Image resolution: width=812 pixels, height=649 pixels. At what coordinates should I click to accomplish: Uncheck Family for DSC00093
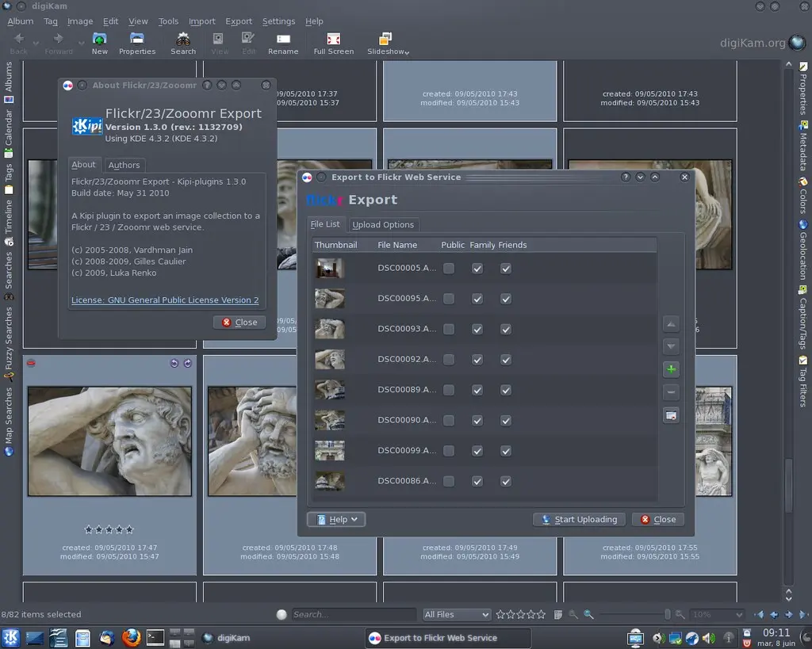[477, 330]
